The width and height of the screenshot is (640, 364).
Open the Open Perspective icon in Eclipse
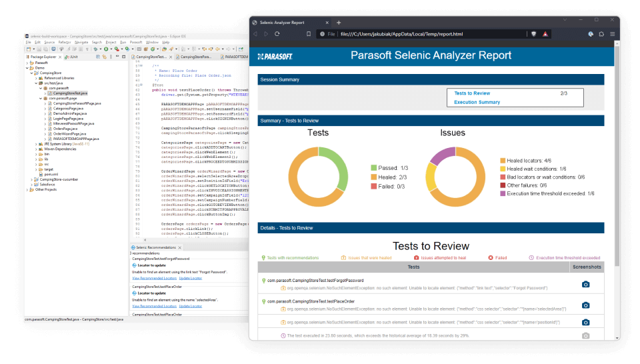point(241,49)
